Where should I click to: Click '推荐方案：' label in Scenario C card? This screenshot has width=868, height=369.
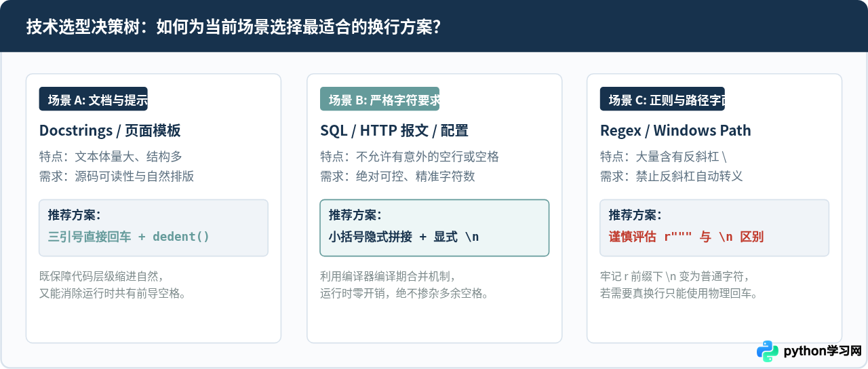[635, 215]
